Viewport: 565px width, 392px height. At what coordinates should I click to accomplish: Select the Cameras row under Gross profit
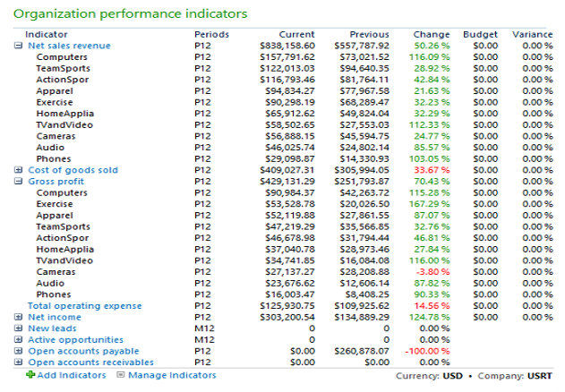click(56, 272)
